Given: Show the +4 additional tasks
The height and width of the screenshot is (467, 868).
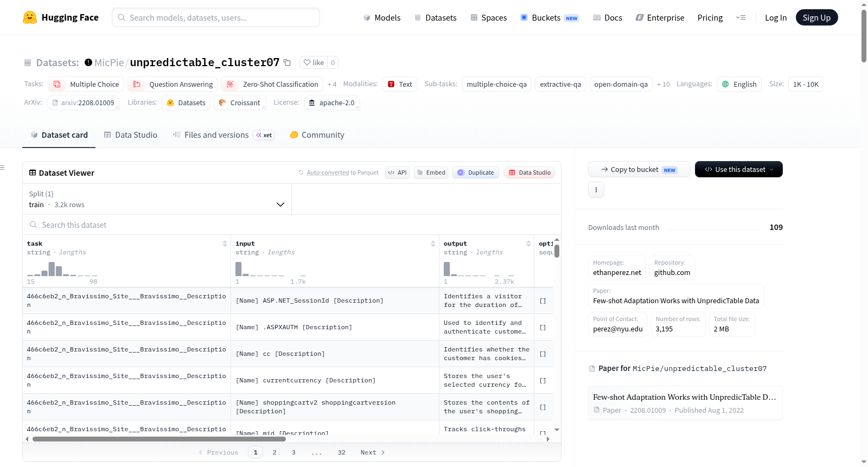Looking at the screenshot, I should (x=332, y=84).
